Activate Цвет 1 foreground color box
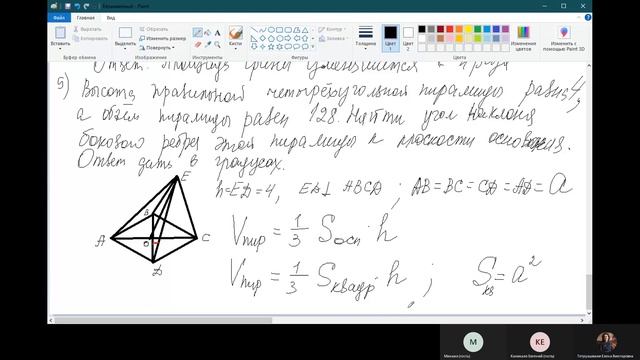This screenshot has width=640, height=360. point(391,38)
